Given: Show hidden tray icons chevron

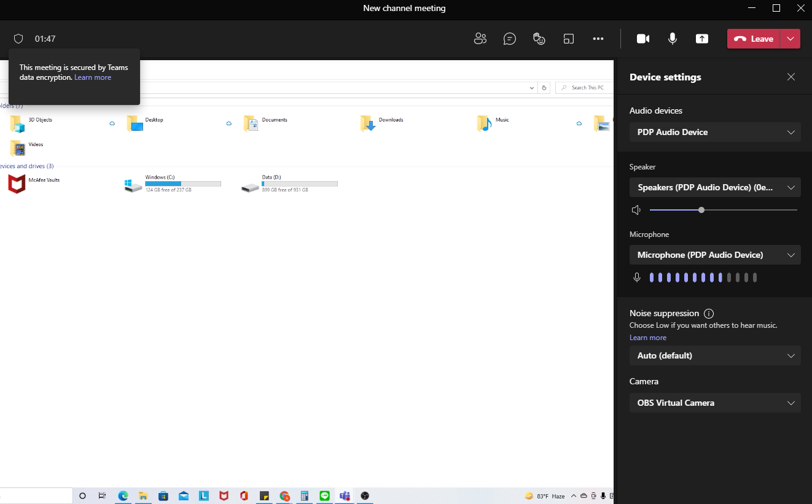Looking at the screenshot, I should pos(574,496).
